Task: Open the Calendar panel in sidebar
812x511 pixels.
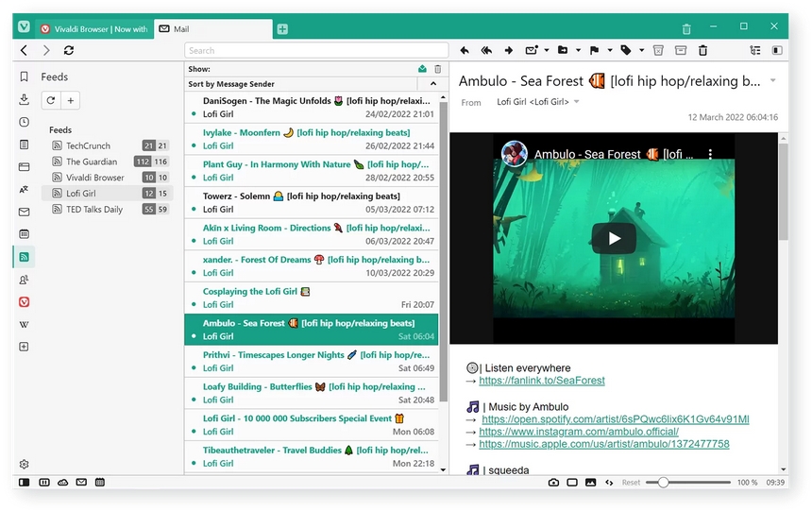Action: click(x=24, y=234)
